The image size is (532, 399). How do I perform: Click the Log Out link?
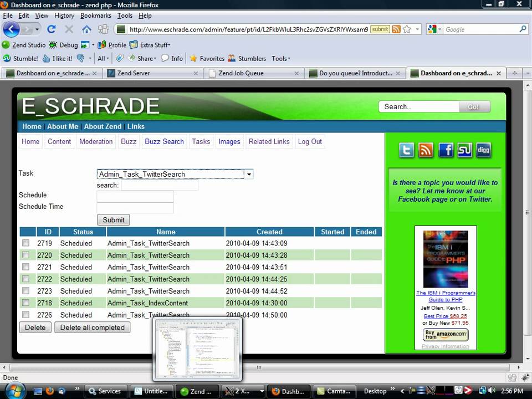point(310,141)
